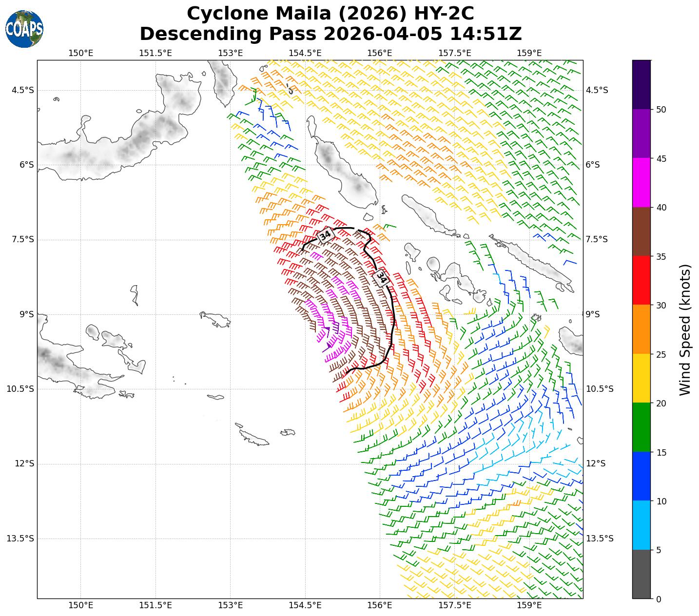The image size is (699, 616).
Task: Click the 13.5°S label on left axis
Action: tap(20, 539)
